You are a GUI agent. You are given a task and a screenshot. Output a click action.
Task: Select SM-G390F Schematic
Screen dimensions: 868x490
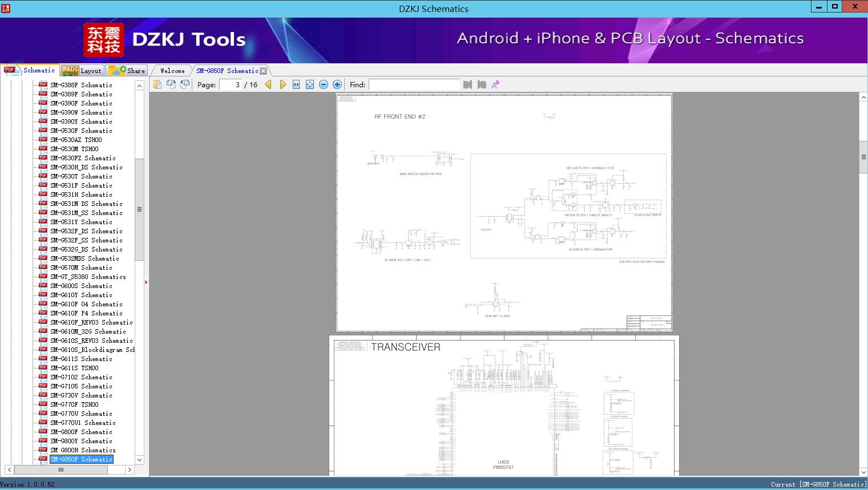tap(81, 103)
